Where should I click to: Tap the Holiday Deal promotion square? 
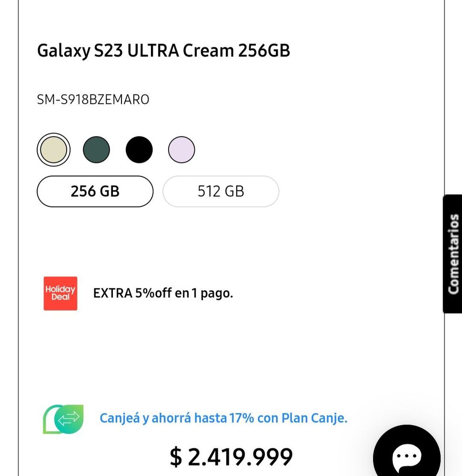coord(60,293)
